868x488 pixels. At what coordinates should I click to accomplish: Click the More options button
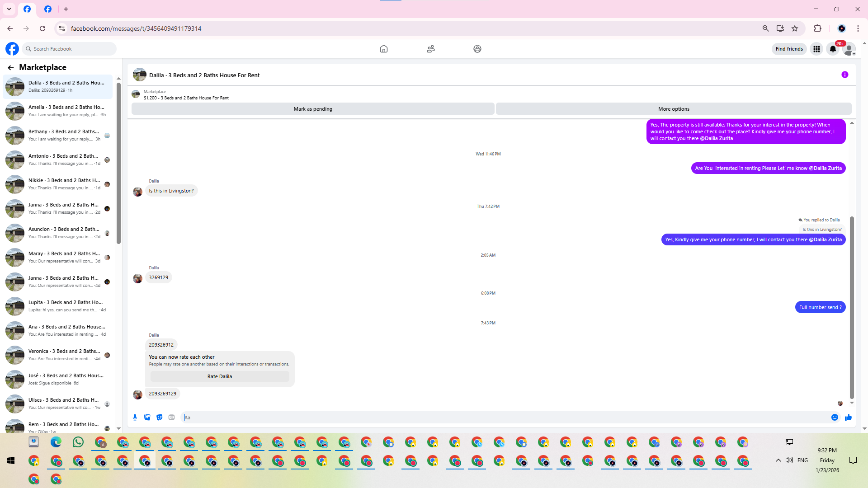[674, 109]
